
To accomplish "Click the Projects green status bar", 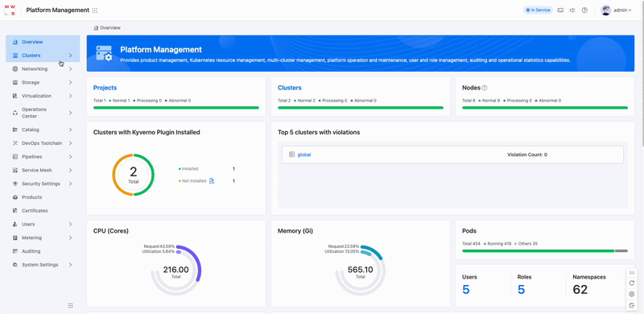I will click(x=176, y=108).
